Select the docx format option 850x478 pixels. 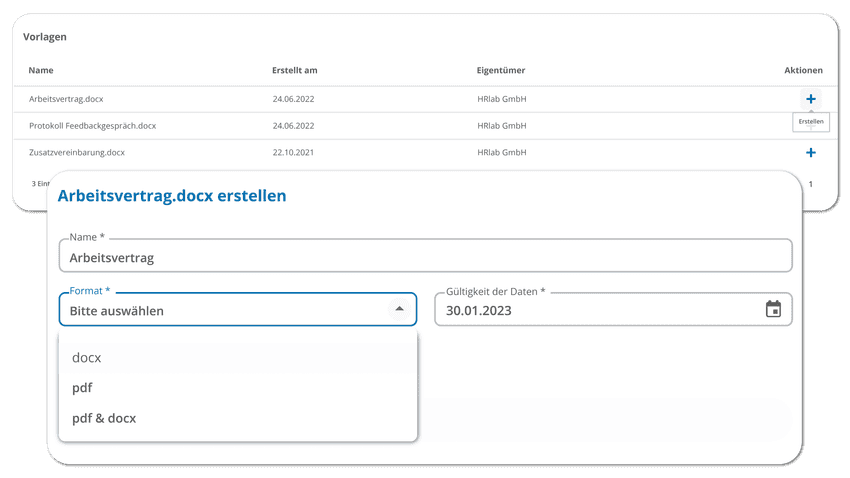coord(238,358)
